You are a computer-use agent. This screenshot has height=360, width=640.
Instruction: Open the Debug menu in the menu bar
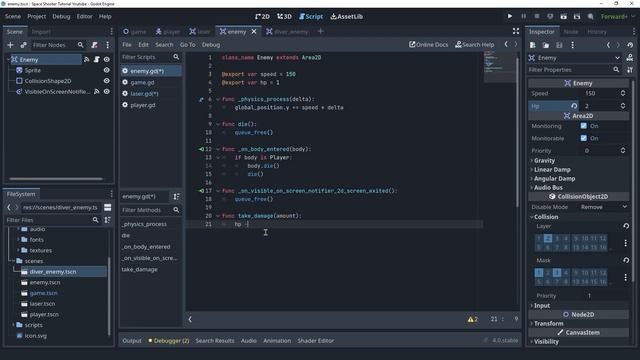coord(61,16)
